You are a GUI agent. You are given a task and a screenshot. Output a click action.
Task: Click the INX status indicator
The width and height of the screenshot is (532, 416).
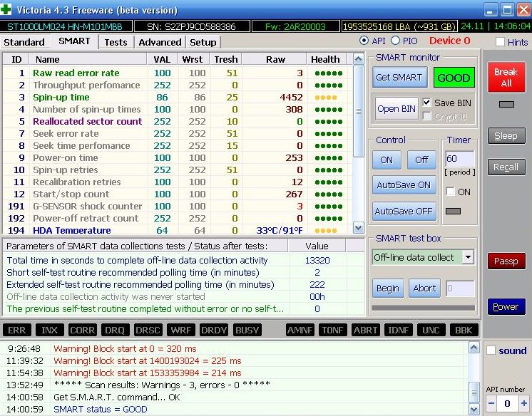[49, 330]
